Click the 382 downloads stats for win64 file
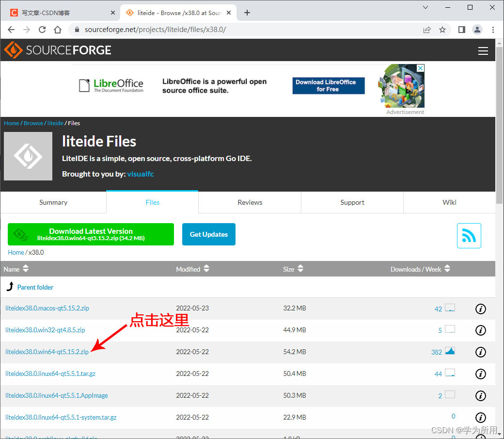Image resolution: width=504 pixels, height=439 pixels. click(x=437, y=353)
